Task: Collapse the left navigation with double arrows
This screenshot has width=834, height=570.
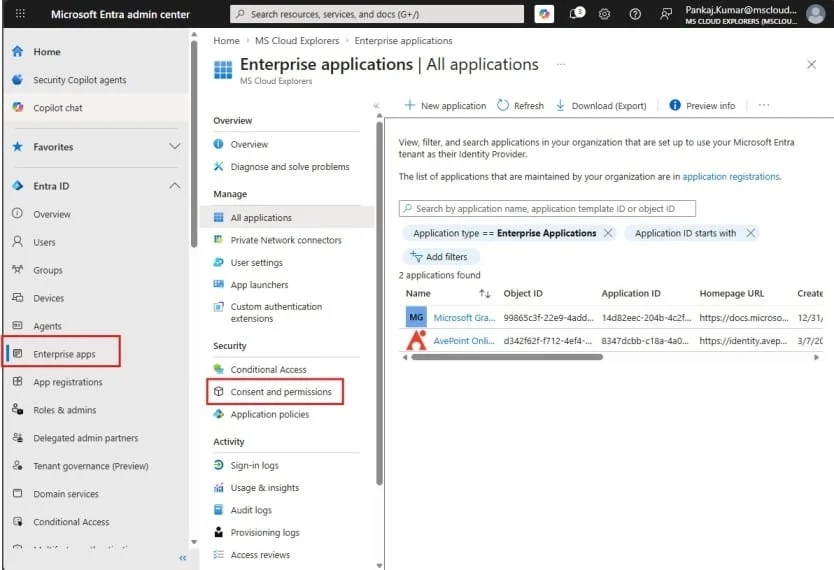Action: coord(182,558)
